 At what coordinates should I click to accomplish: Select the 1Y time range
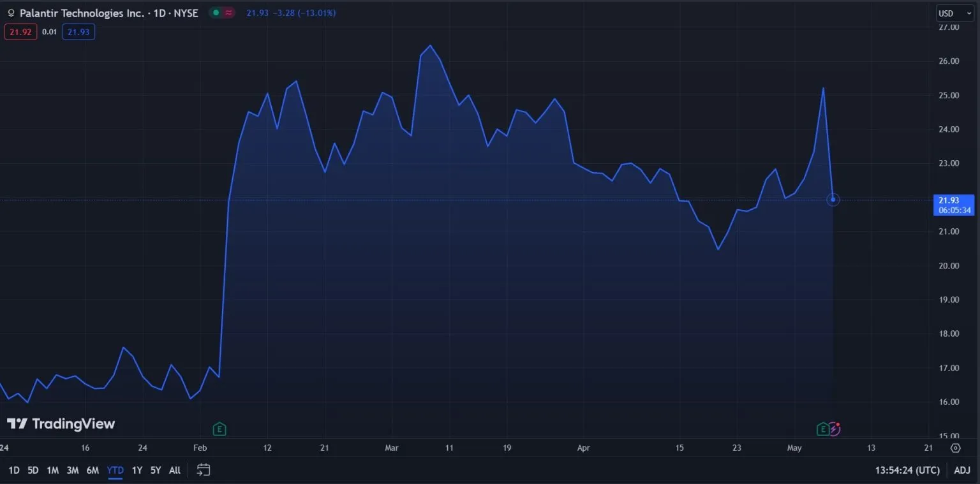click(x=137, y=471)
